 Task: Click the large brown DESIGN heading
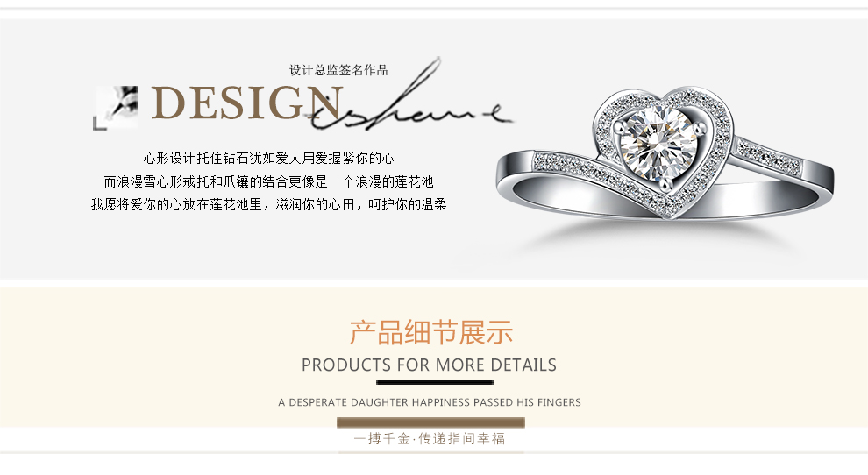point(247,103)
